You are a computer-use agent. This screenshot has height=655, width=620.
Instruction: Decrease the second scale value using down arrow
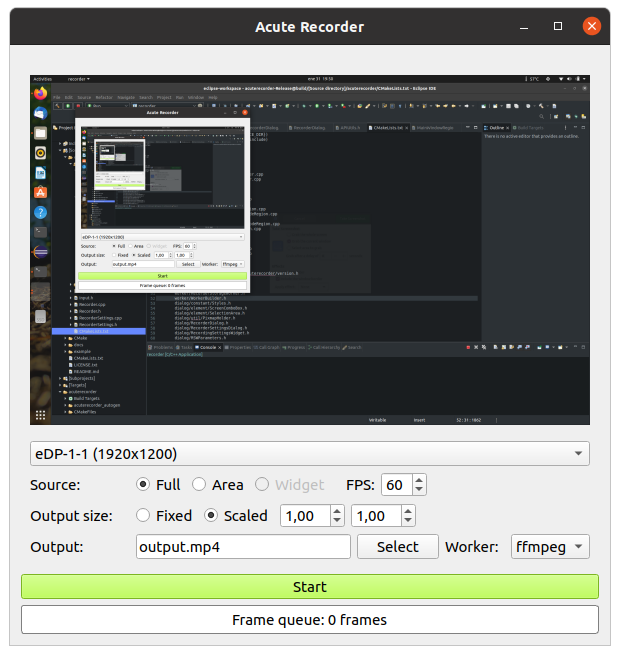click(x=408, y=520)
